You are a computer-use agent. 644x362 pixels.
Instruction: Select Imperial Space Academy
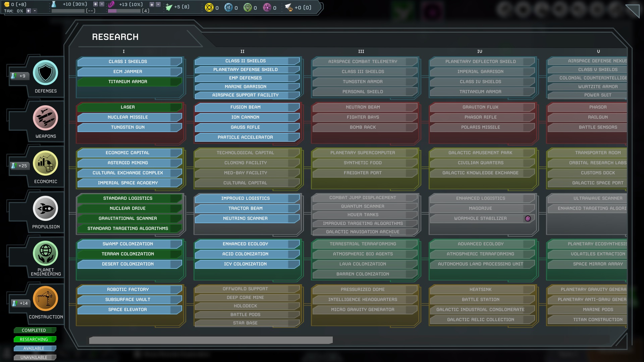(x=129, y=183)
